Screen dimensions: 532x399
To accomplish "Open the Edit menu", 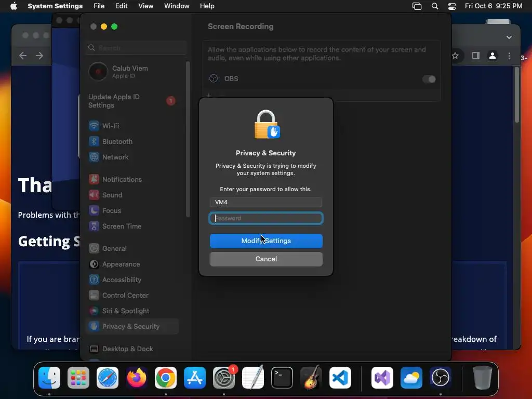I will pyautogui.click(x=121, y=6).
